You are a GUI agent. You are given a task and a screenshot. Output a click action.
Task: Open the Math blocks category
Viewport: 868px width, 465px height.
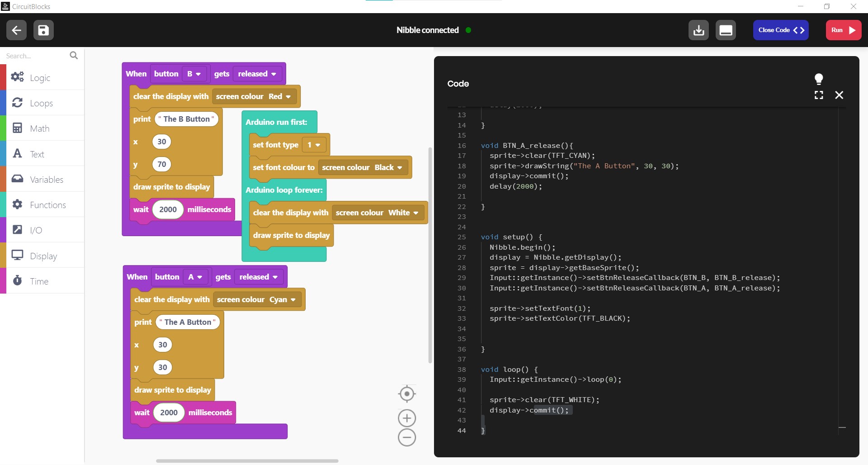42,128
